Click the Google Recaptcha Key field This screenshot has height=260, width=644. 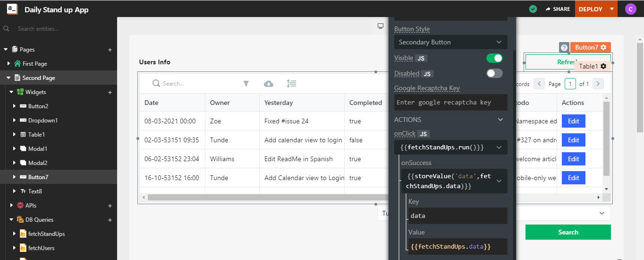pos(450,102)
